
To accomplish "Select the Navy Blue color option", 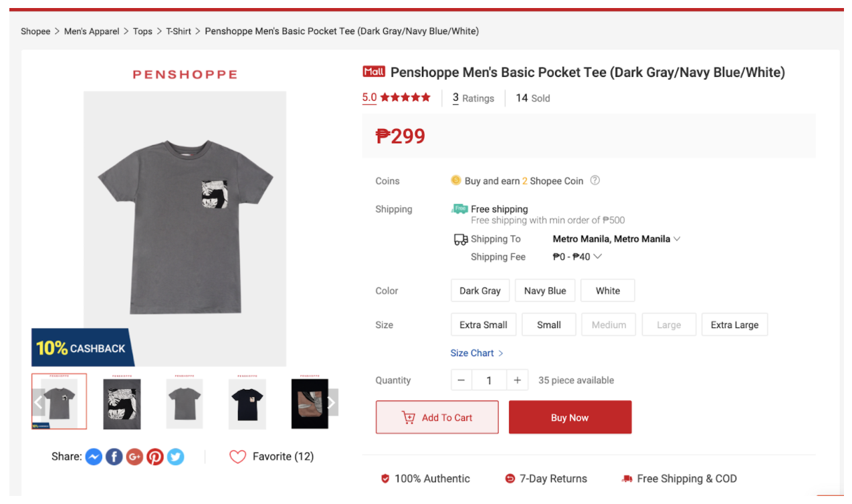I will (545, 290).
